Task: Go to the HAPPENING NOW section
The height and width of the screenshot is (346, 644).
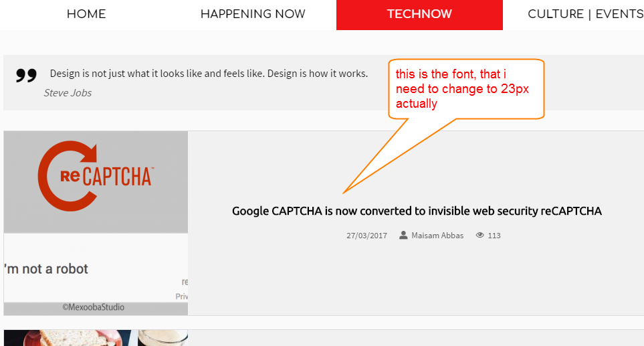Action: point(253,14)
